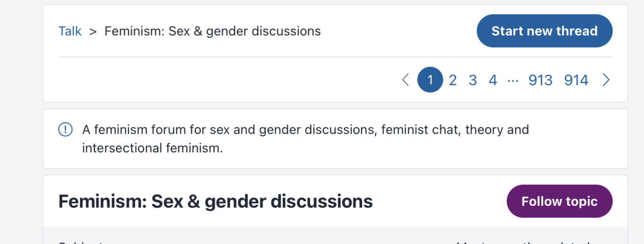Click the breadcrumb separator after Talk
The width and height of the screenshot is (644, 244).
pyautogui.click(x=93, y=31)
